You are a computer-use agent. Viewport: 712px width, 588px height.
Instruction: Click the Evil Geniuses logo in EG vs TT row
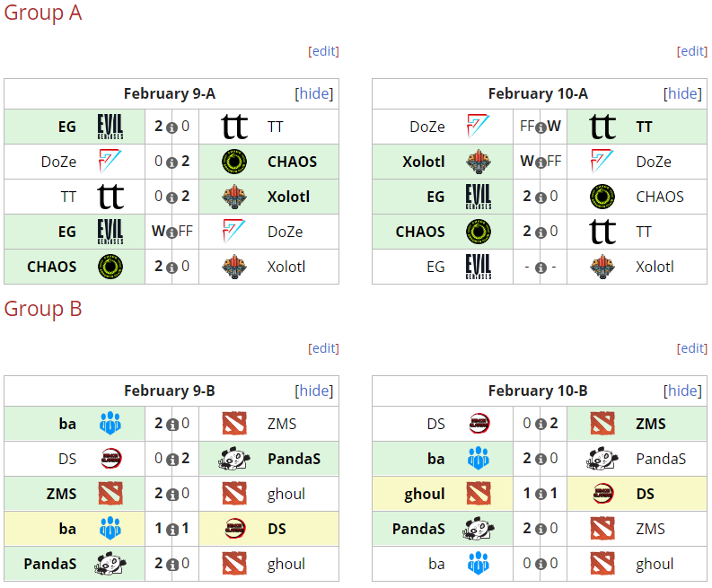pos(110,127)
